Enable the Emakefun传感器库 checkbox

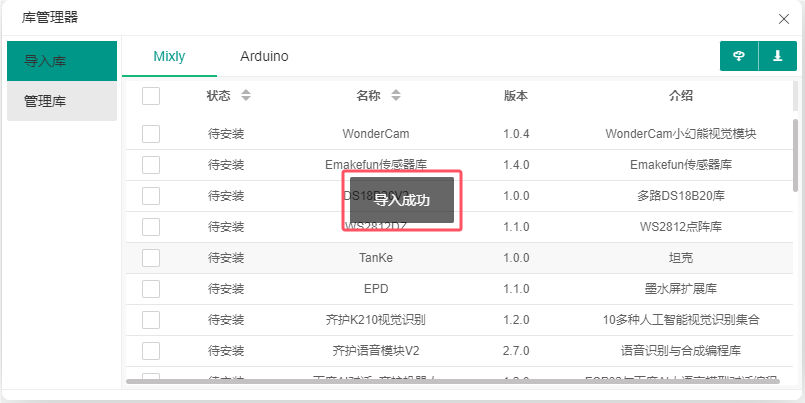point(151,165)
